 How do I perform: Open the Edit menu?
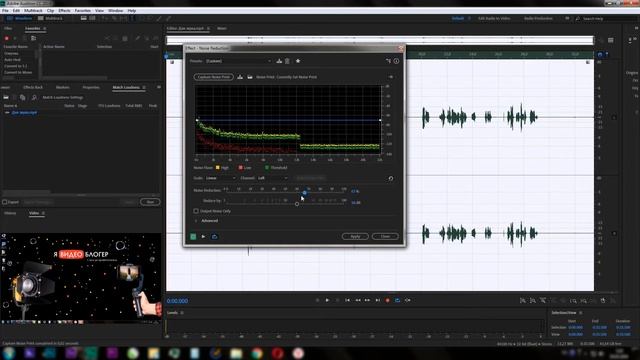16,11
